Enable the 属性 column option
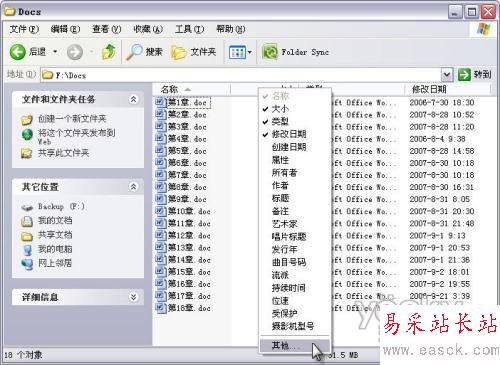 click(295, 160)
